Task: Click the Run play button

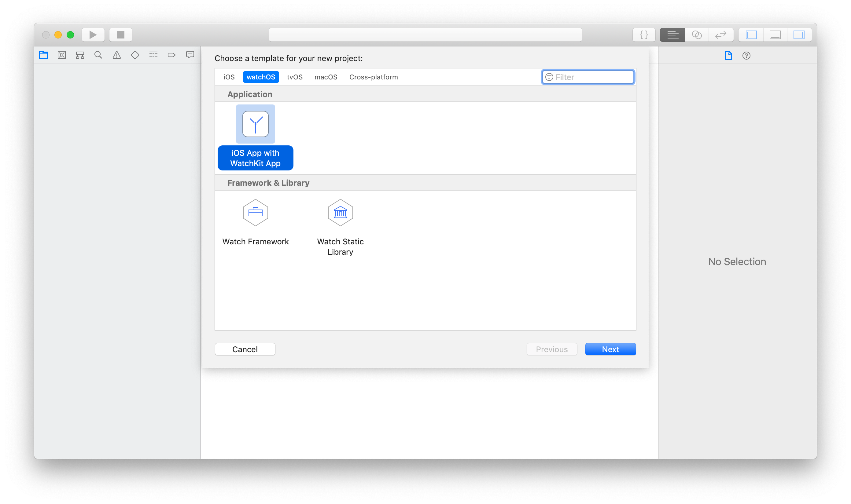Action: (93, 35)
